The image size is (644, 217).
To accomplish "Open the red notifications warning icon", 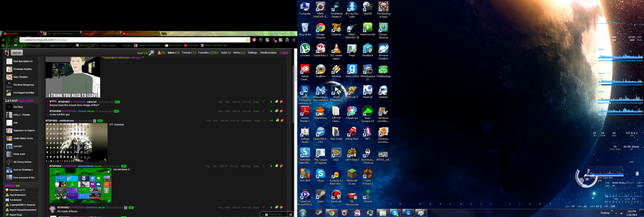I will (x=159, y=53).
